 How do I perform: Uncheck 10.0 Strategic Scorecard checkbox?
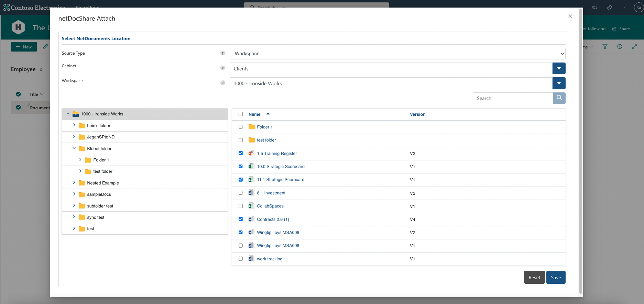tap(241, 166)
